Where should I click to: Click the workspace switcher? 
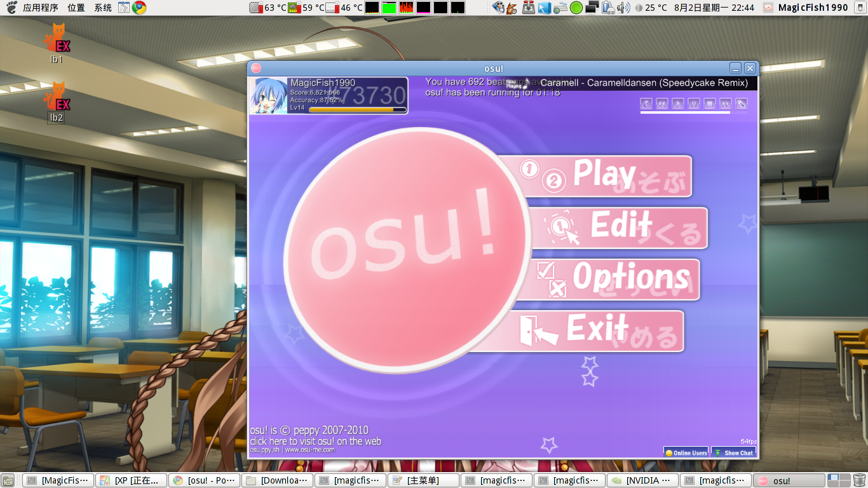[x=838, y=481]
